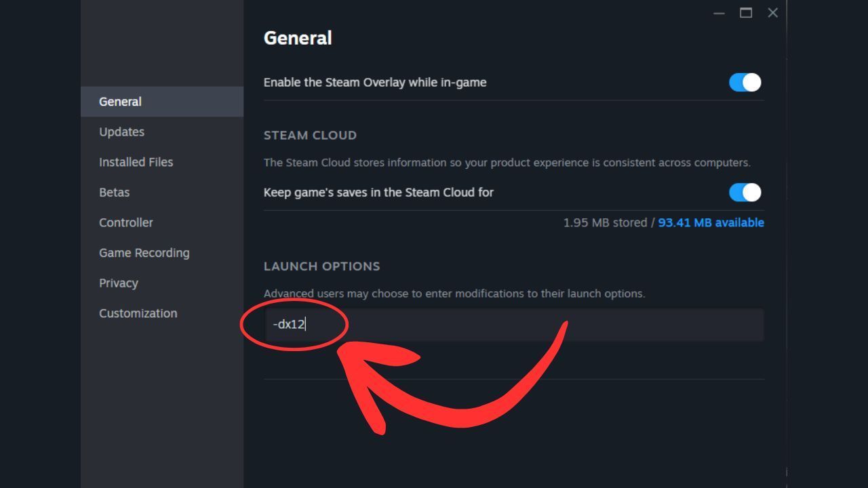Select the General settings tab

121,102
